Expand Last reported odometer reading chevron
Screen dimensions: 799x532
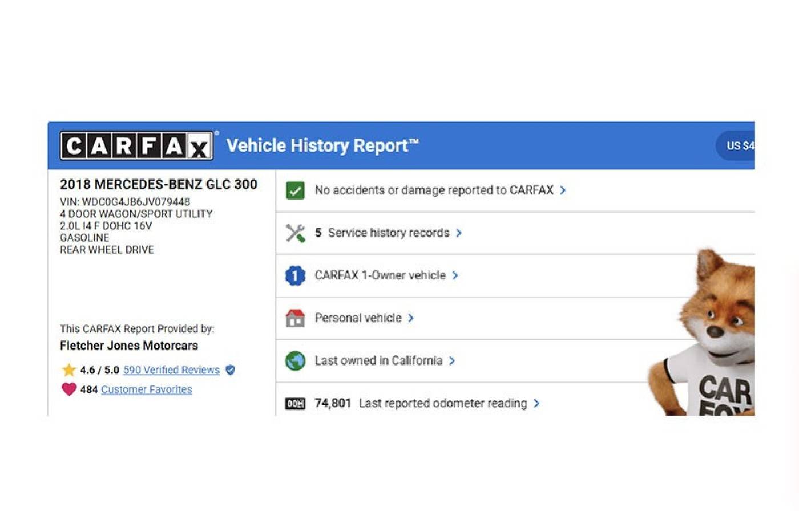tap(536, 404)
